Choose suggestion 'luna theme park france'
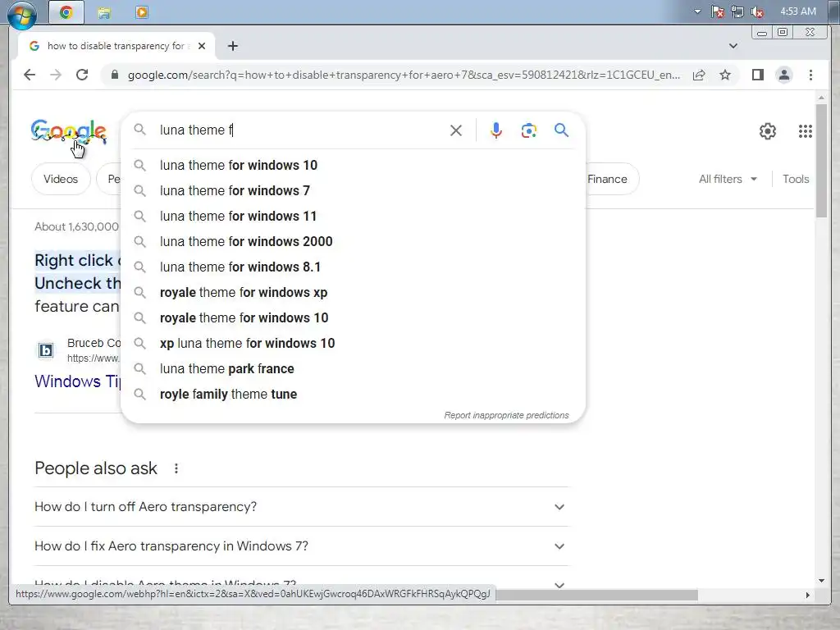The image size is (840, 630). point(353,369)
